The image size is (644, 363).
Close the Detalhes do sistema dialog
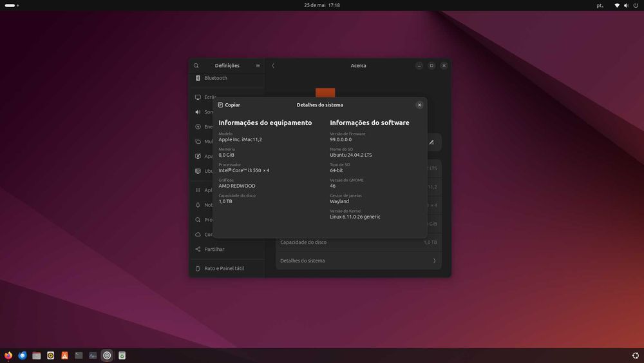[419, 105]
